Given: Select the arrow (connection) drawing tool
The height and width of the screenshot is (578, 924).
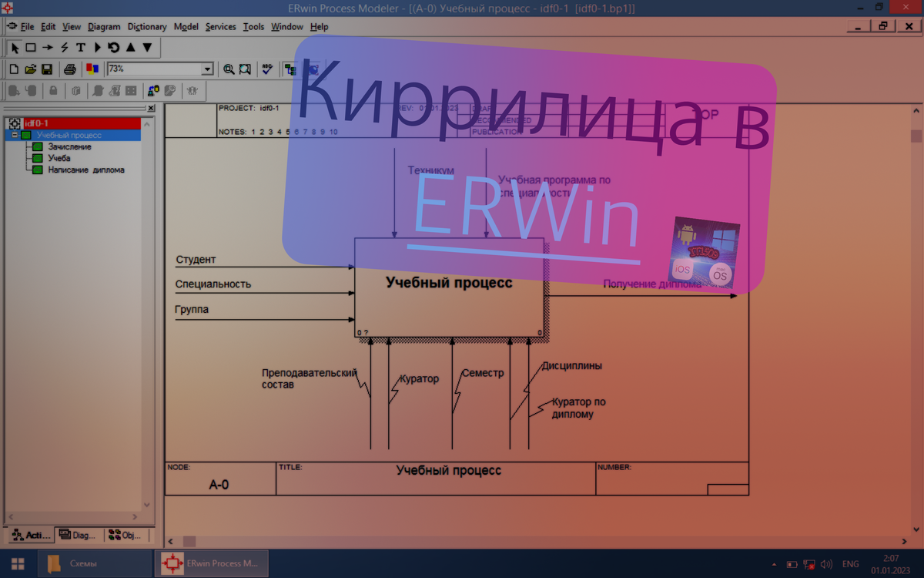Looking at the screenshot, I should point(47,48).
